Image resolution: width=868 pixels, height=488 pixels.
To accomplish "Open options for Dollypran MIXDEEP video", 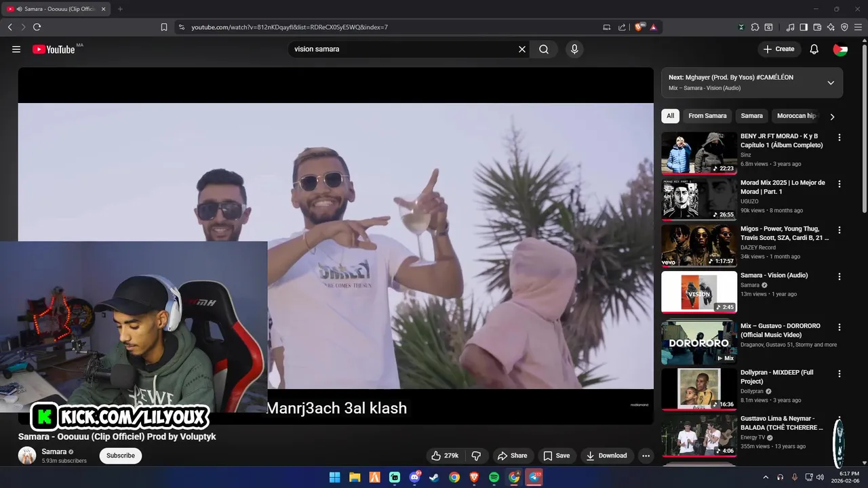I will pos(840,374).
